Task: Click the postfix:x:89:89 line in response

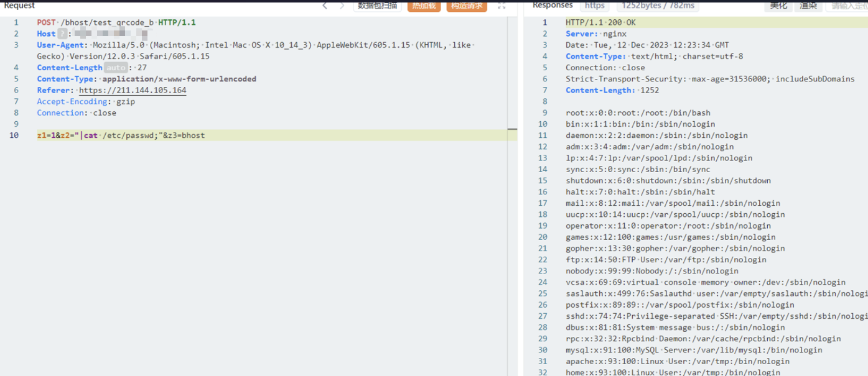Action: point(680,305)
